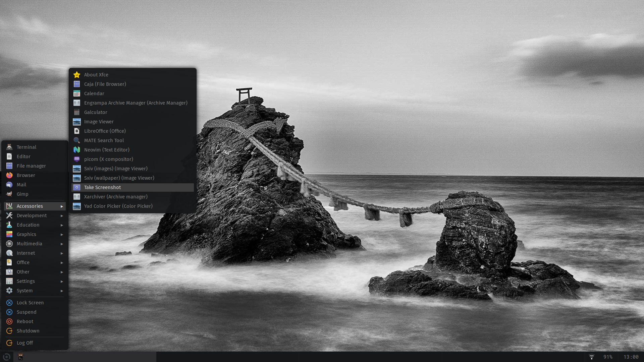Open the Internet category label
Screen dimensions: 644x362
pos(26,253)
